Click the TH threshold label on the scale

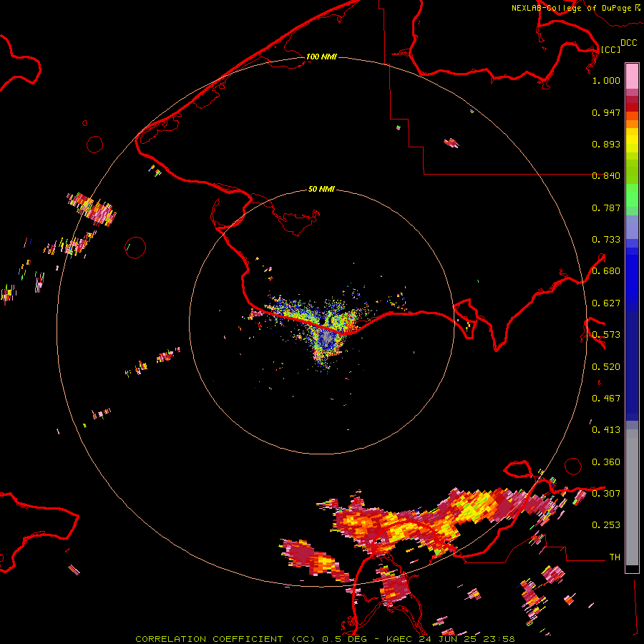point(615,557)
